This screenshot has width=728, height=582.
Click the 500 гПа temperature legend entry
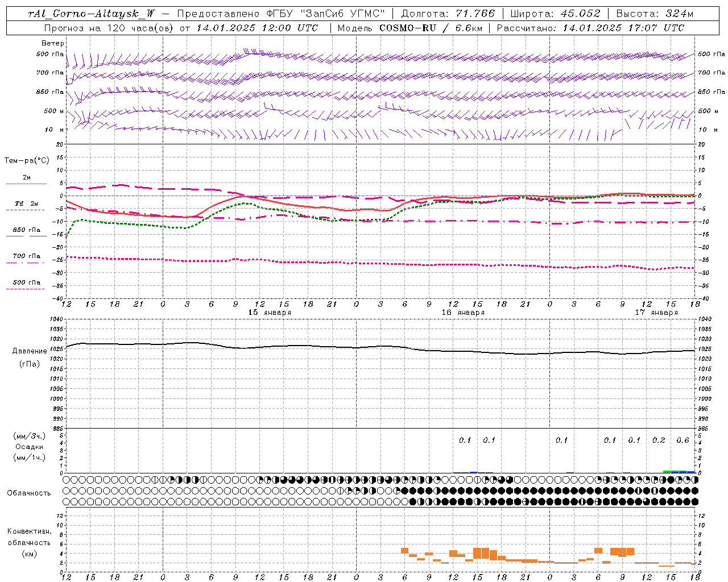(27, 282)
